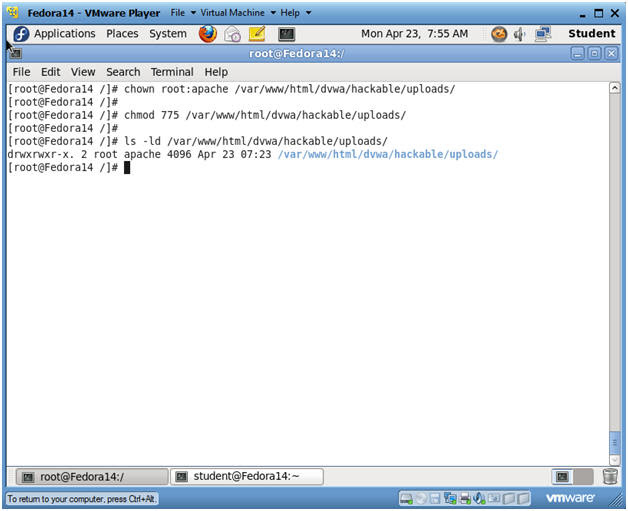Image resolution: width=628 pixels, height=511 pixels.
Task: Click VMware CD/DVD device icon
Action: pos(421,499)
